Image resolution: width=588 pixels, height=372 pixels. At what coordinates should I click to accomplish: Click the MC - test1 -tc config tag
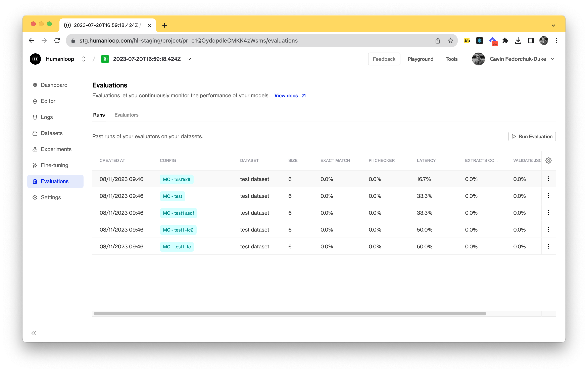[177, 247]
